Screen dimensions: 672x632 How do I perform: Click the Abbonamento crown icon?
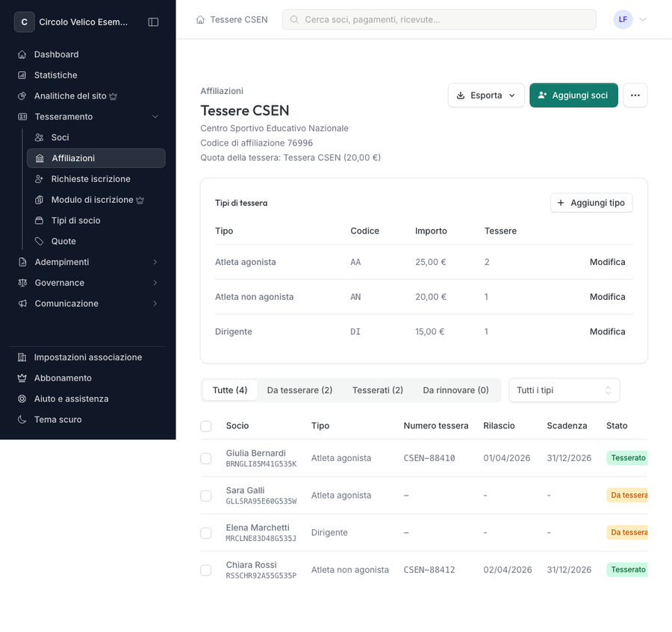(x=22, y=378)
